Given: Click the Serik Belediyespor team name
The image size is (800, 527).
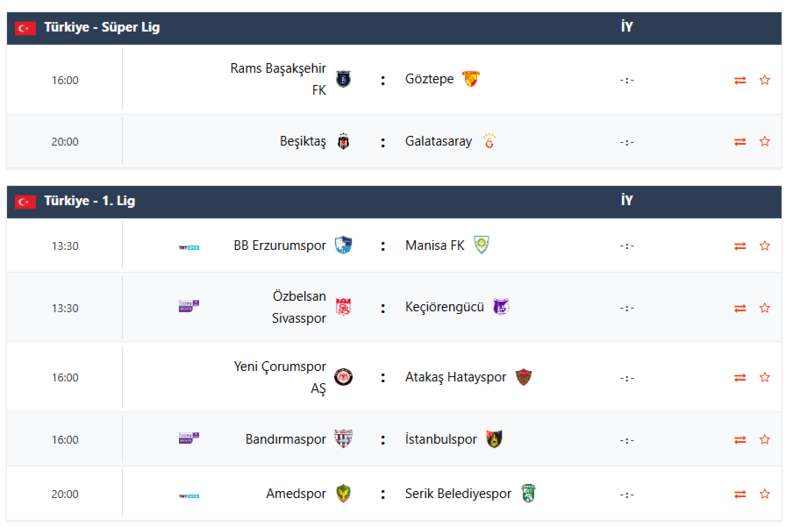Looking at the screenshot, I should (458, 494).
